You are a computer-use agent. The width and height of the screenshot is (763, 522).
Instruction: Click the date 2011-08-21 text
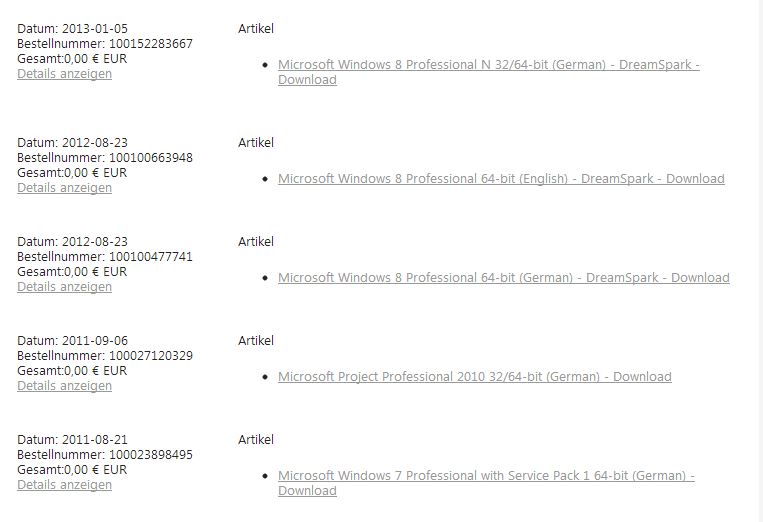95,439
